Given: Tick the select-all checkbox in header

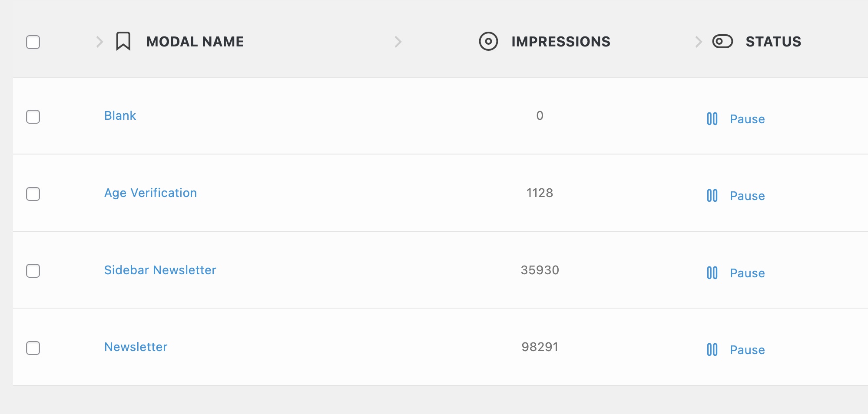Looking at the screenshot, I should point(33,42).
